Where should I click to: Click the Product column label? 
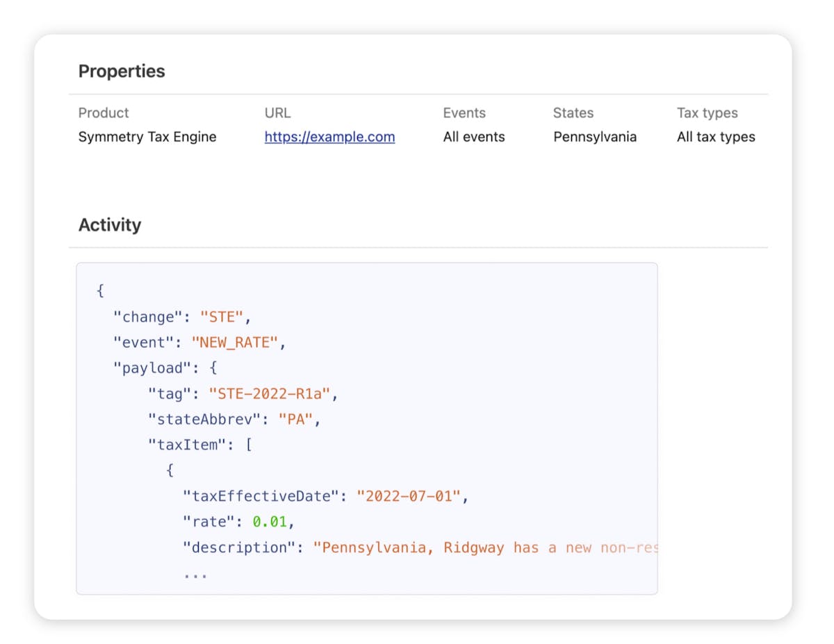pyautogui.click(x=104, y=113)
